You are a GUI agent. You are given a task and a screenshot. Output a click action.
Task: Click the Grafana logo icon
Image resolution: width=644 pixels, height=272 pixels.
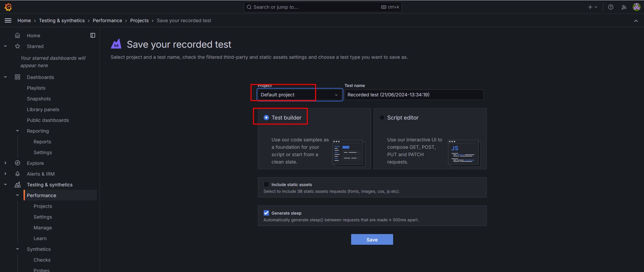point(8,7)
